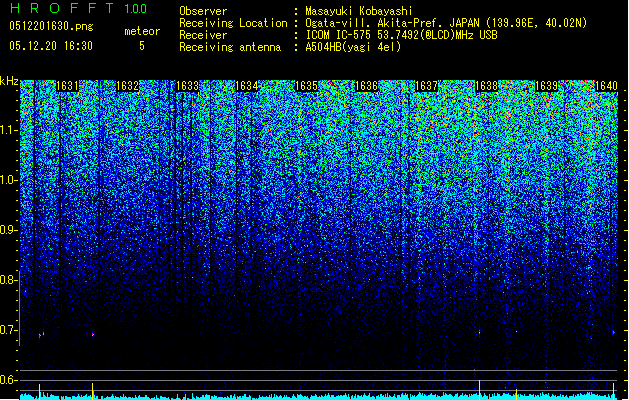Click the 'meteor' count label
The height and width of the screenshot is (400, 629).
142,31
